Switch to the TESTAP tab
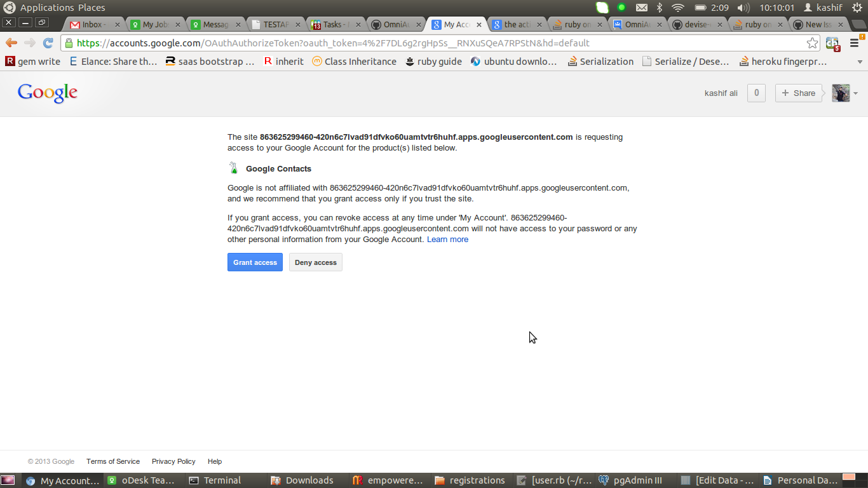868x488 pixels. point(276,25)
